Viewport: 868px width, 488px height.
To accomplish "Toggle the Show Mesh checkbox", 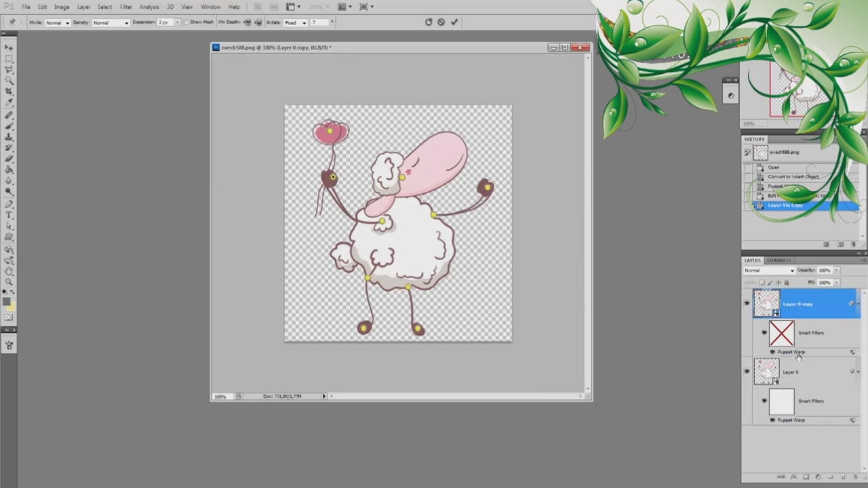I will 186,22.
